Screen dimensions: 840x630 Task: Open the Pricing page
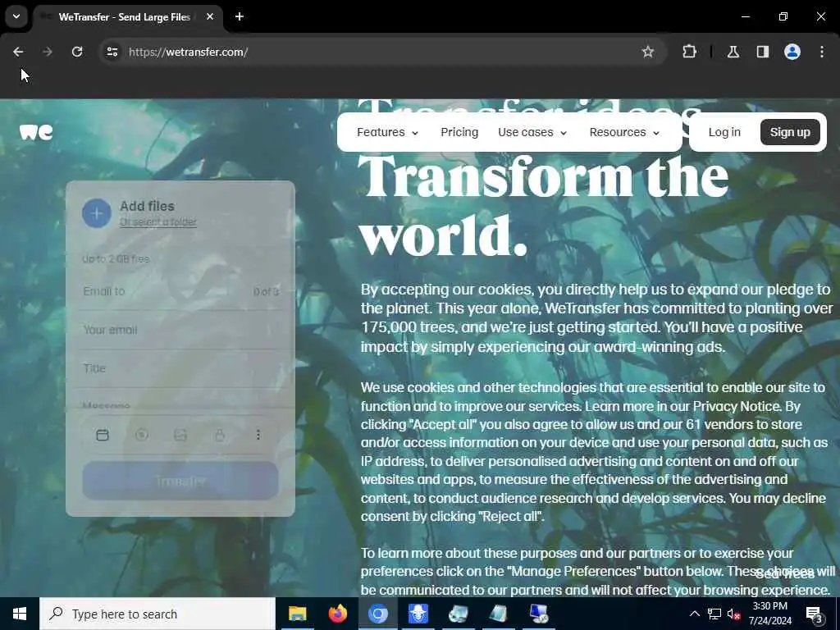point(459,132)
